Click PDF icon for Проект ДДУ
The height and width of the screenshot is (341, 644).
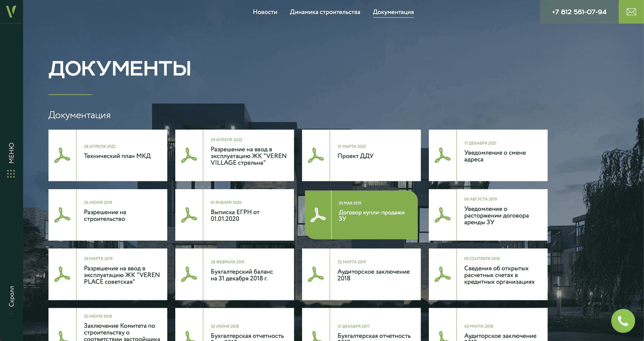(x=316, y=155)
